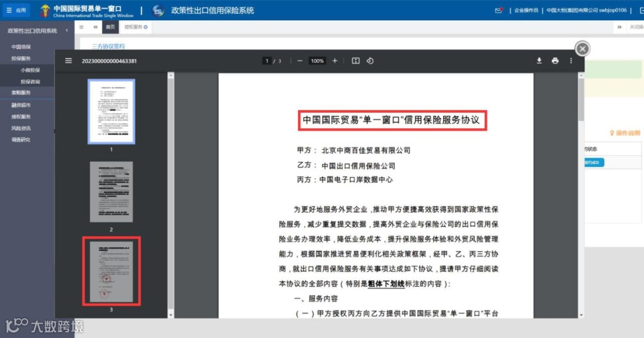644x338 pixels.
Task: Click the PDF file name 202300000000463381
Action: pyautogui.click(x=109, y=61)
